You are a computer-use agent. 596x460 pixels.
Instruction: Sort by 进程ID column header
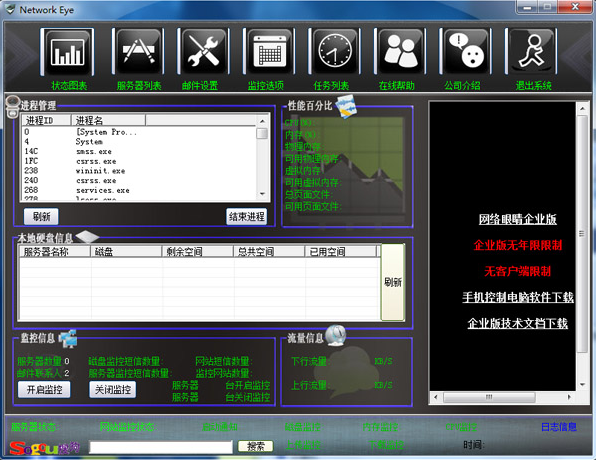point(46,121)
